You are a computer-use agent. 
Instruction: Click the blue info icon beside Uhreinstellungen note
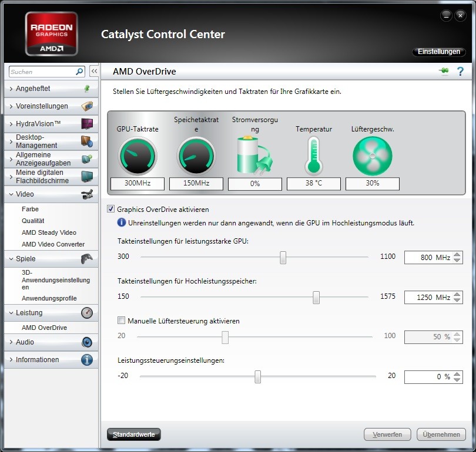pyautogui.click(x=122, y=222)
